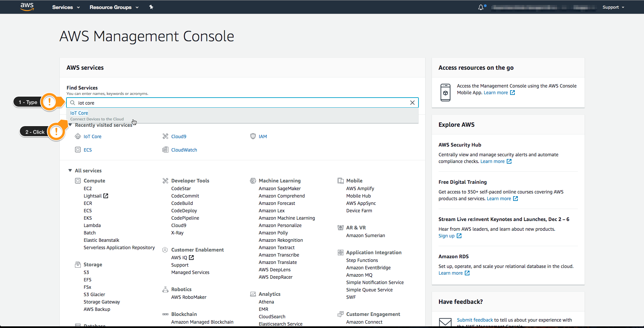This screenshot has height=328, width=644.
Task: Click the CloudWatch icon in recently visited
Action: coord(165,150)
